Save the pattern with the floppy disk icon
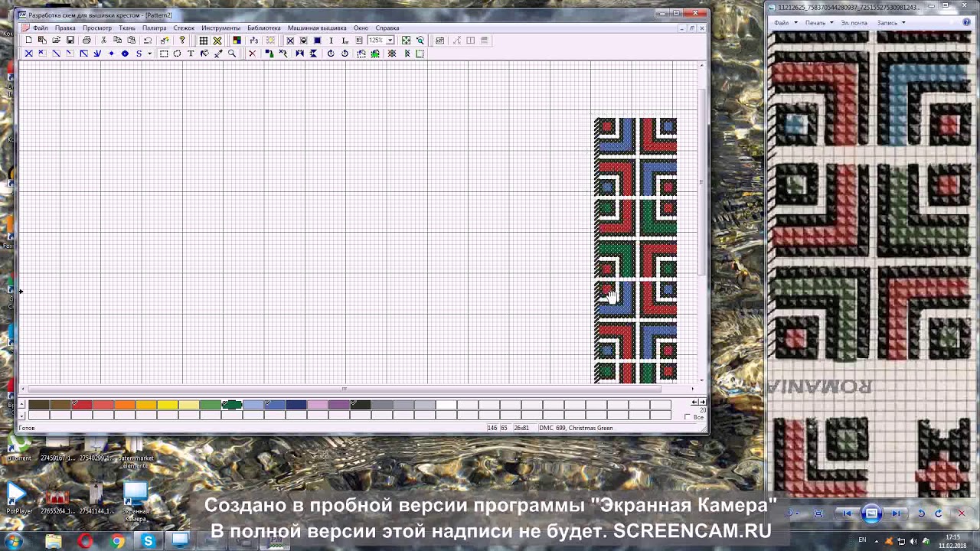The image size is (980, 551). point(70,40)
